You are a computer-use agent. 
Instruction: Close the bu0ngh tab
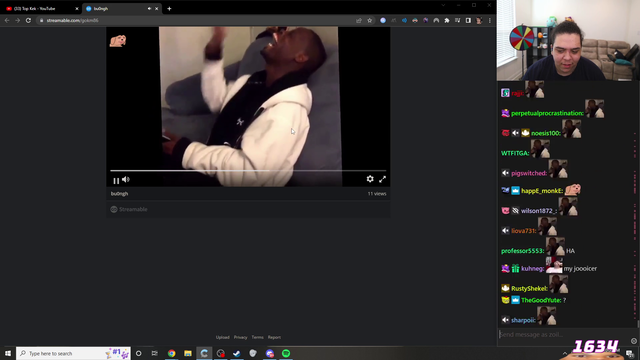[156, 9]
